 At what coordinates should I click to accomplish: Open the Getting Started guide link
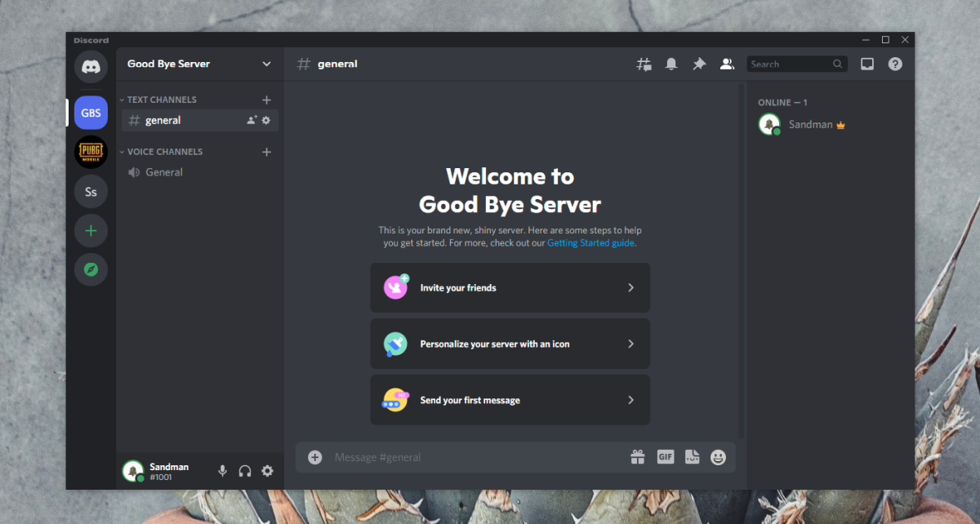coord(590,242)
